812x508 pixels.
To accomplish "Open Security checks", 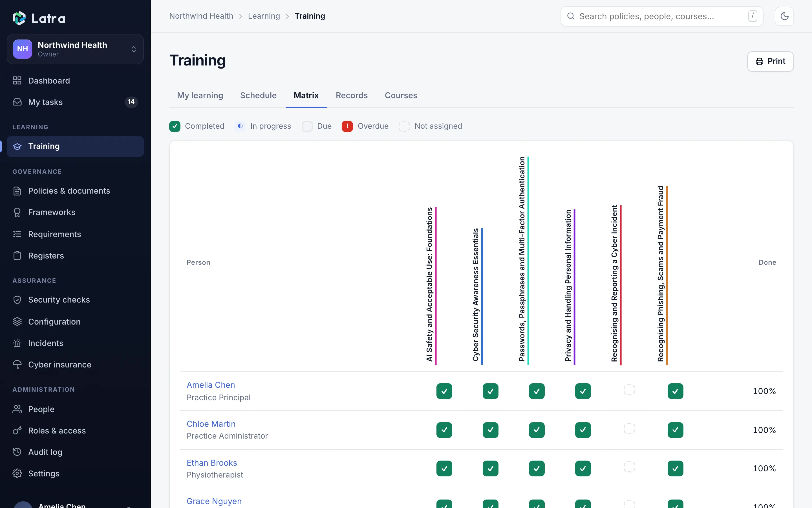I will (x=75, y=300).
